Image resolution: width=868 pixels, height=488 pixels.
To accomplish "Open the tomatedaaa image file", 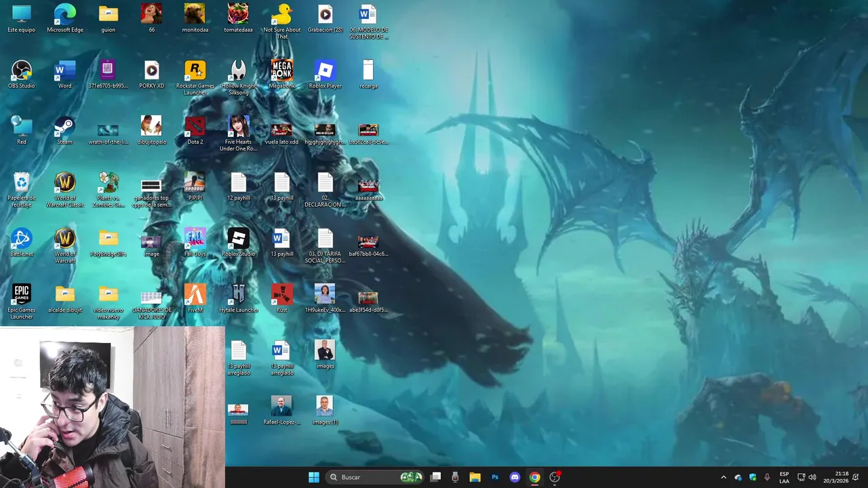I will [x=238, y=18].
